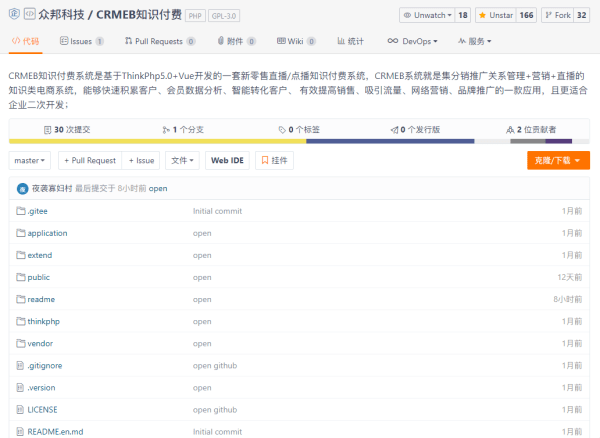Image resolution: width=600 pixels, height=438 pixels.
Task: Open the .gitee folder icon
Action: tap(21, 211)
